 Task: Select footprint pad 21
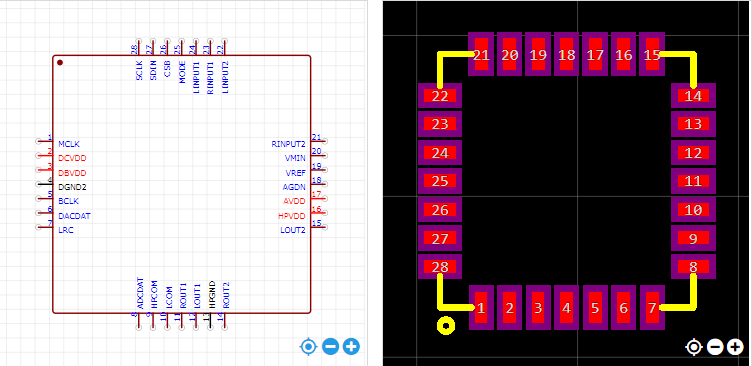click(481, 54)
